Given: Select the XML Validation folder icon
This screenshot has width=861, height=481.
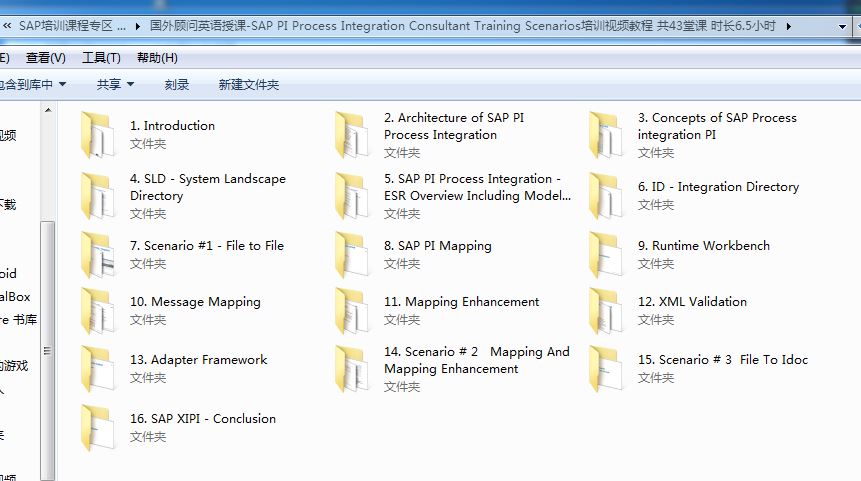Looking at the screenshot, I should (606, 310).
